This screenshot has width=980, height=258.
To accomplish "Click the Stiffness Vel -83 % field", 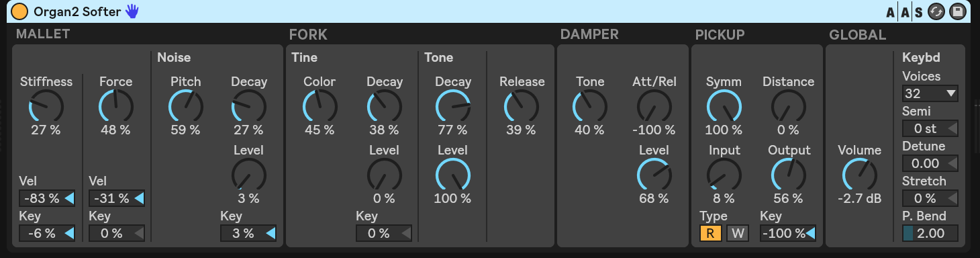I will [46, 198].
